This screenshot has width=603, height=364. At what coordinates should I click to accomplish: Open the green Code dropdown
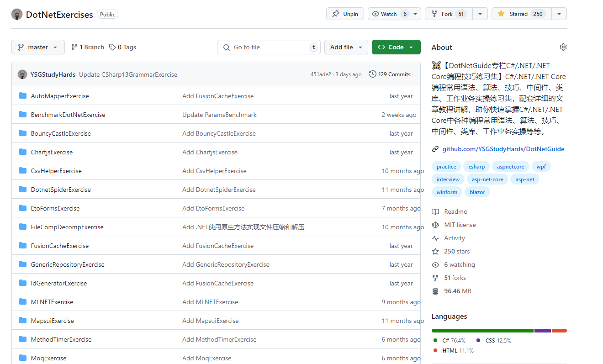(396, 47)
